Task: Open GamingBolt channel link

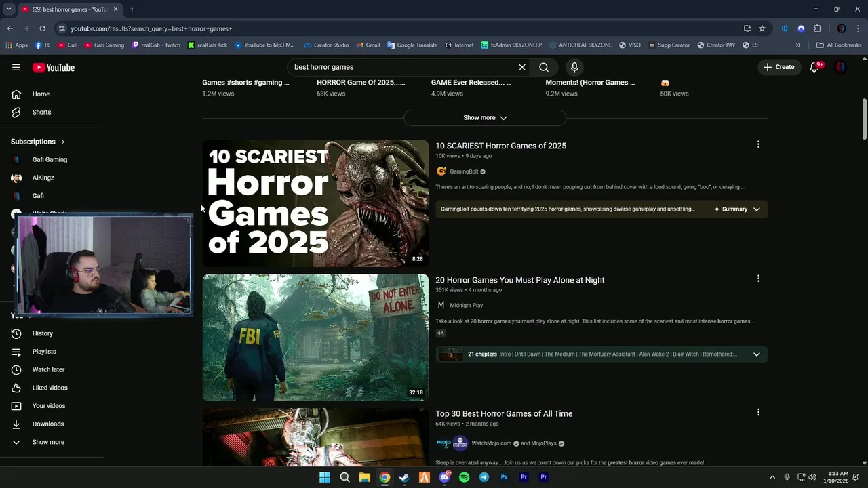Action: point(464,171)
